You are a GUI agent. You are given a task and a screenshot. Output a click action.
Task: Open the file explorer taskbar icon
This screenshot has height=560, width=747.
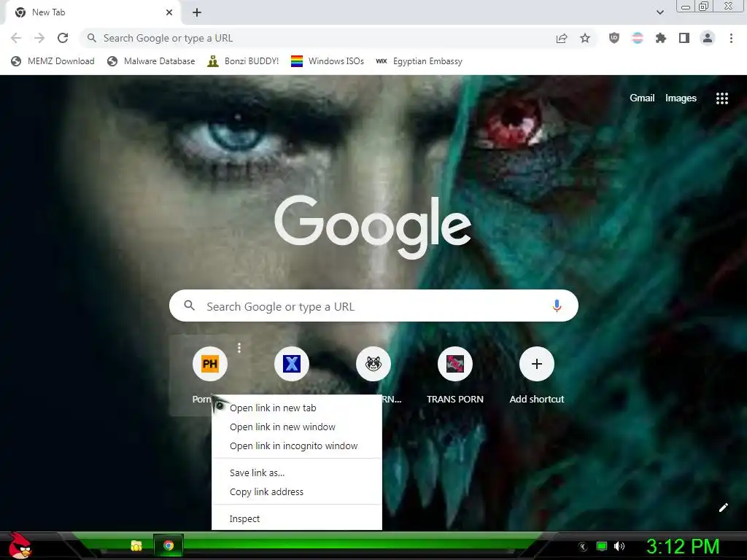pos(136,545)
